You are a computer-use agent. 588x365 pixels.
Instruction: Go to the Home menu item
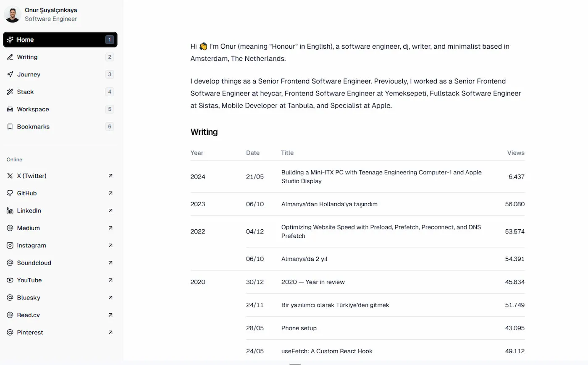25,39
